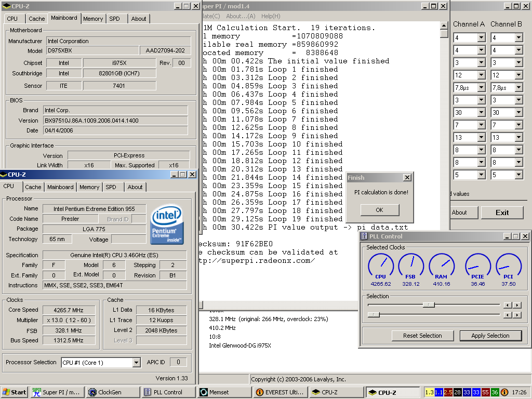Open ClockGen from the taskbar
Screen dimensions: 532x399
tap(112, 392)
